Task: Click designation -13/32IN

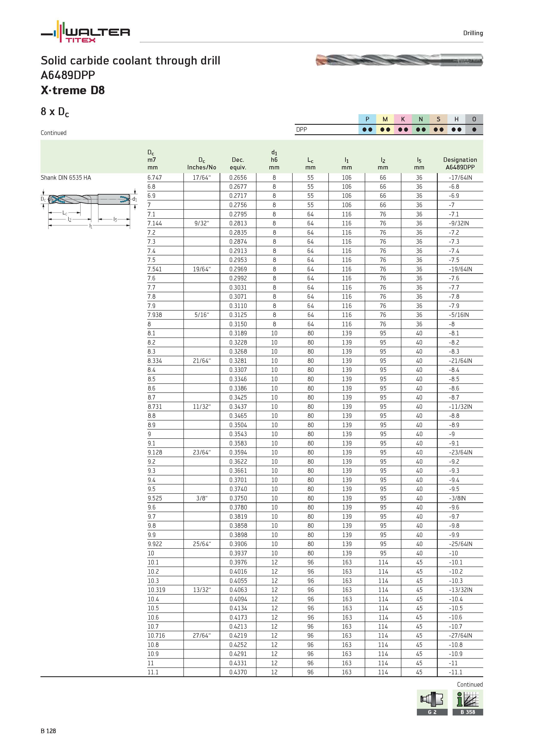Action: (460, 590)
